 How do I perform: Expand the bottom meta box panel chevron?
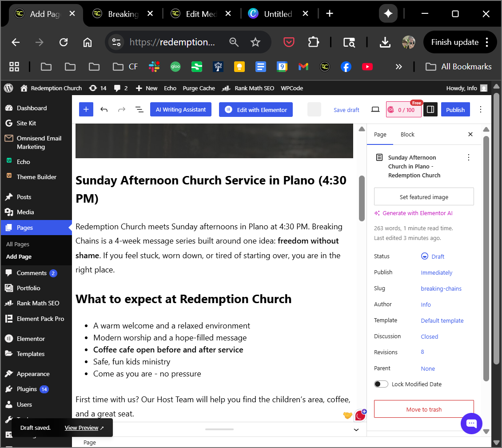coord(356,430)
